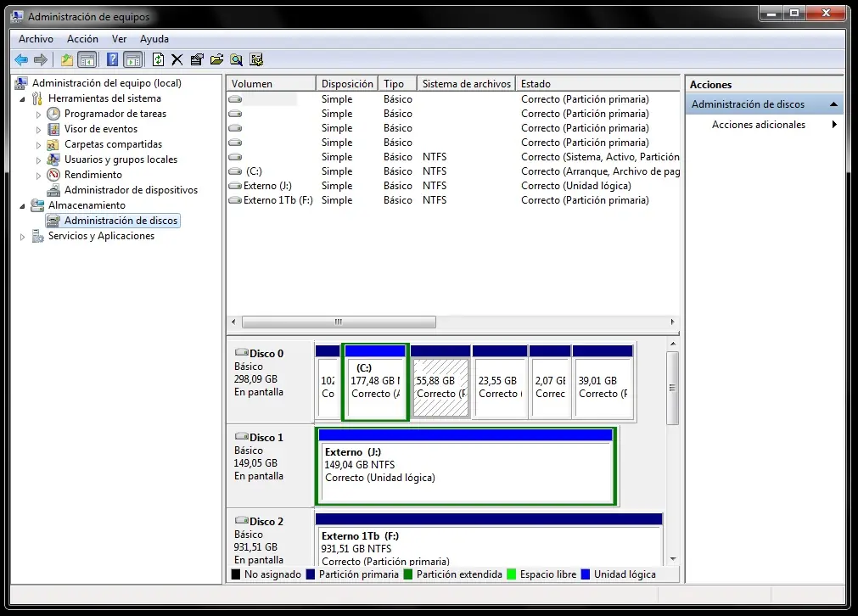Image resolution: width=858 pixels, height=616 pixels.
Task: Click the Administrador de dispositivos icon
Action: point(53,190)
